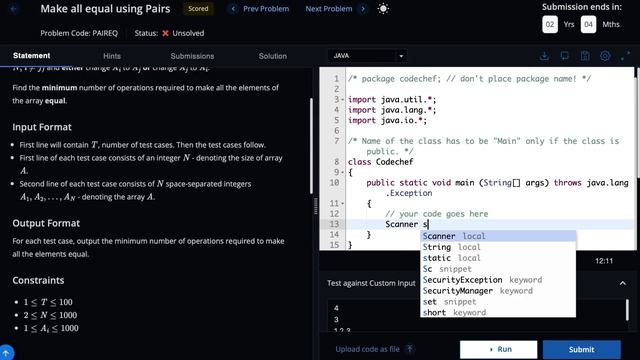This screenshot has width=640, height=360.
Task: Click the upload arrow icon
Action: (410, 349)
